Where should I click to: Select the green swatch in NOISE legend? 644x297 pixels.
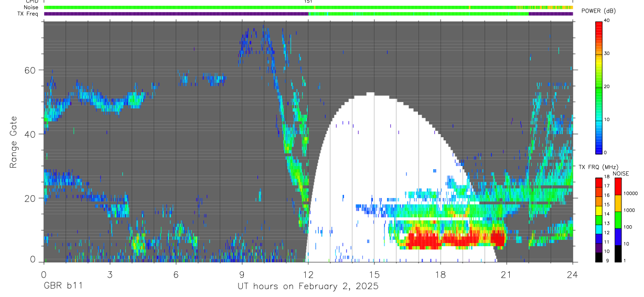(618, 220)
